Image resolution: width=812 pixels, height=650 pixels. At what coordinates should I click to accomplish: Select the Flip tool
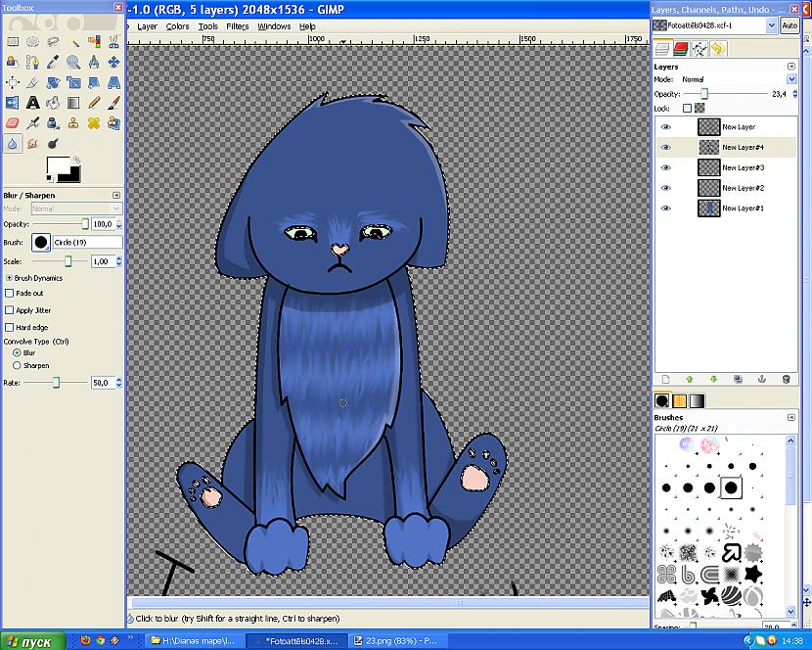coord(13,103)
